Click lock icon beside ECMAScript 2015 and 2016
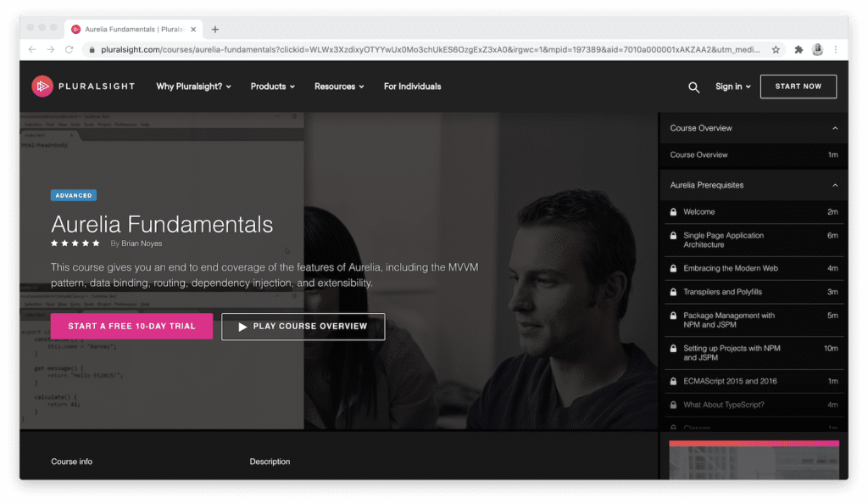The image size is (868, 504). pos(673,381)
